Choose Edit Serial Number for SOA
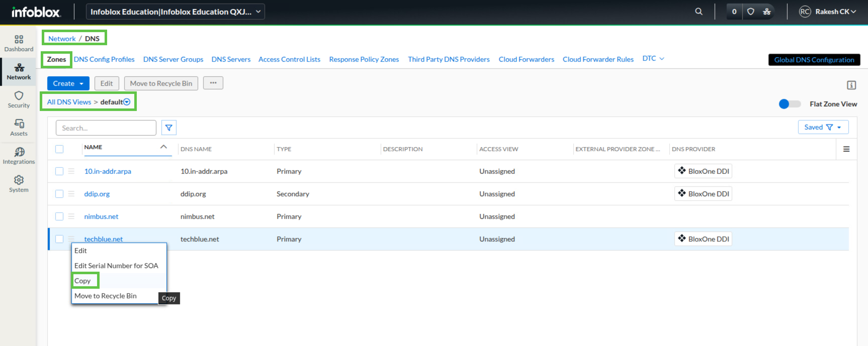Viewport: 868px width, 346px height. point(119,266)
